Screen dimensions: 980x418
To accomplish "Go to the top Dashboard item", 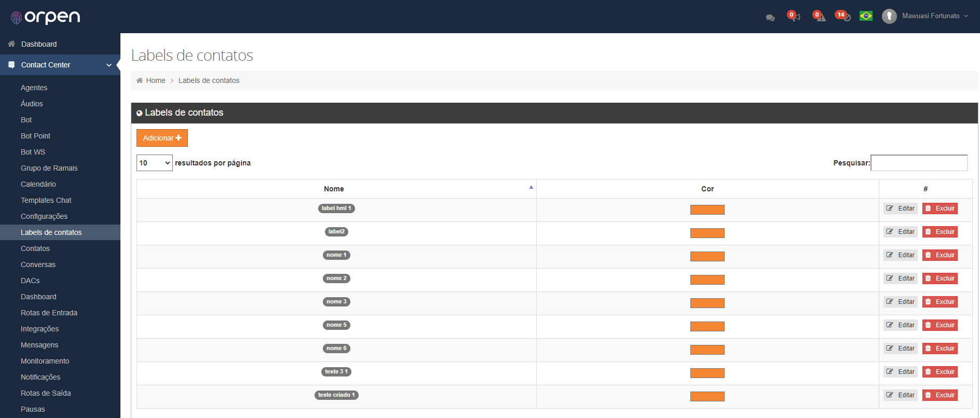I will tap(39, 44).
